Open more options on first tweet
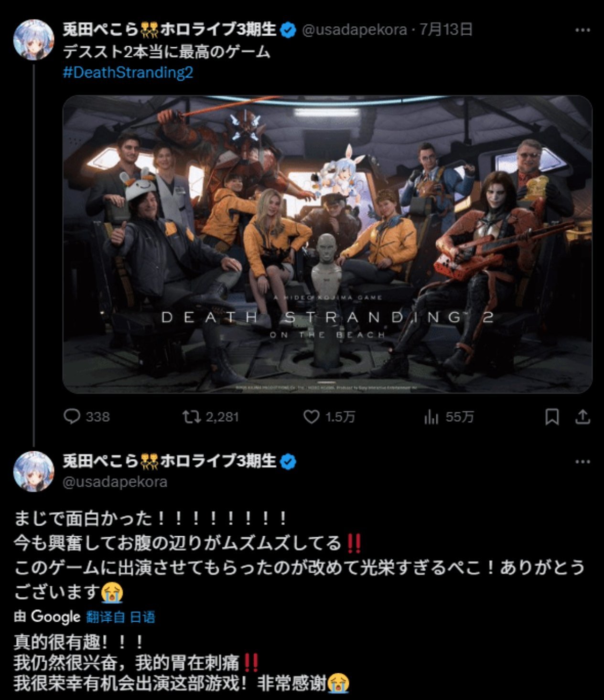Viewport: 604px width, 700px height. pos(582,30)
